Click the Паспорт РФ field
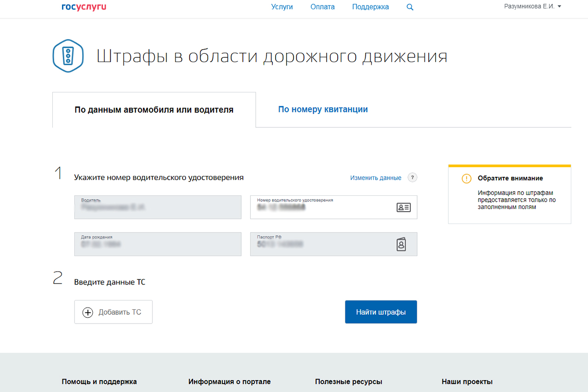The image size is (588, 392). [x=334, y=244]
